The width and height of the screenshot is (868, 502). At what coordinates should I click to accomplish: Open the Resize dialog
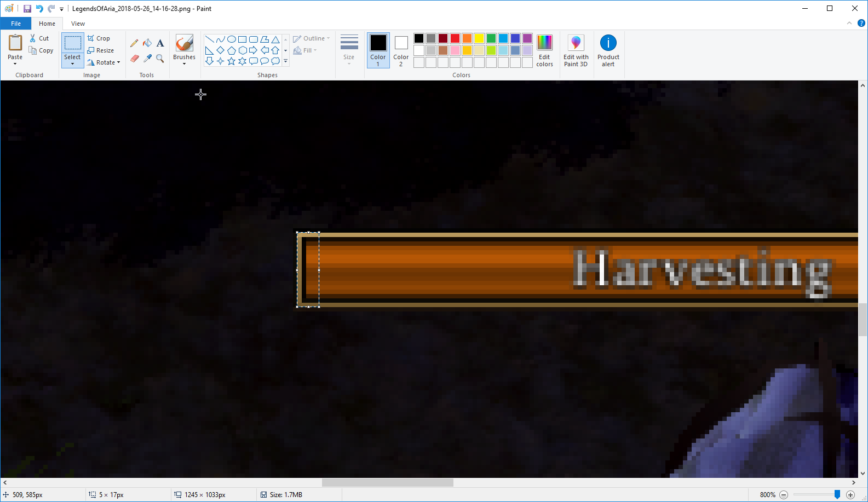click(100, 50)
